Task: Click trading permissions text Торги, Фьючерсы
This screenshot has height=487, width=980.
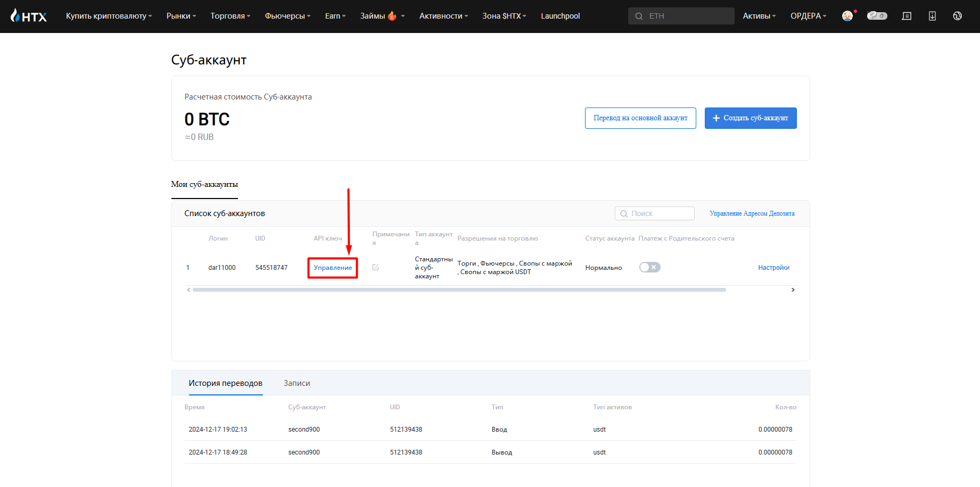Action: (x=515, y=268)
